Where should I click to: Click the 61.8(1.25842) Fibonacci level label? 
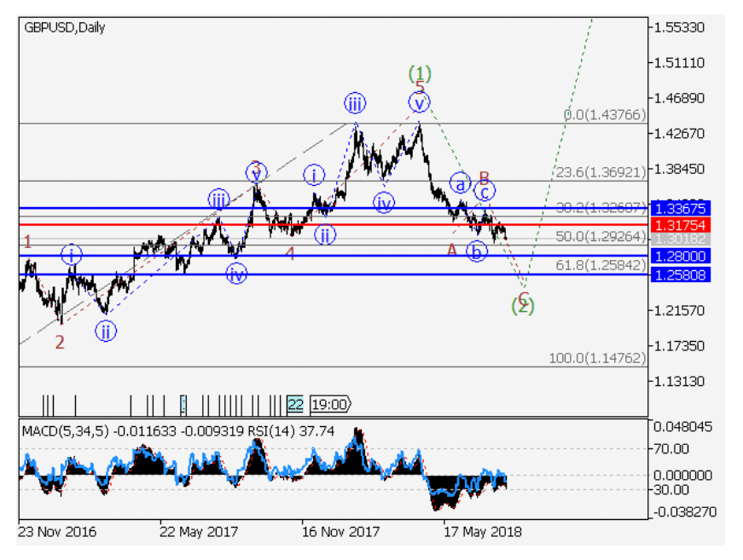[x=598, y=265]
